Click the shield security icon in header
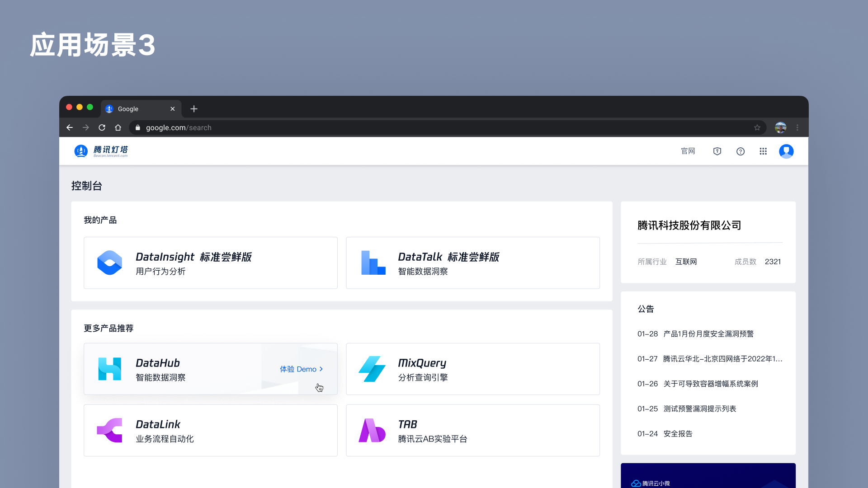This screenshot has width=868, height=488. coord(717,151)
